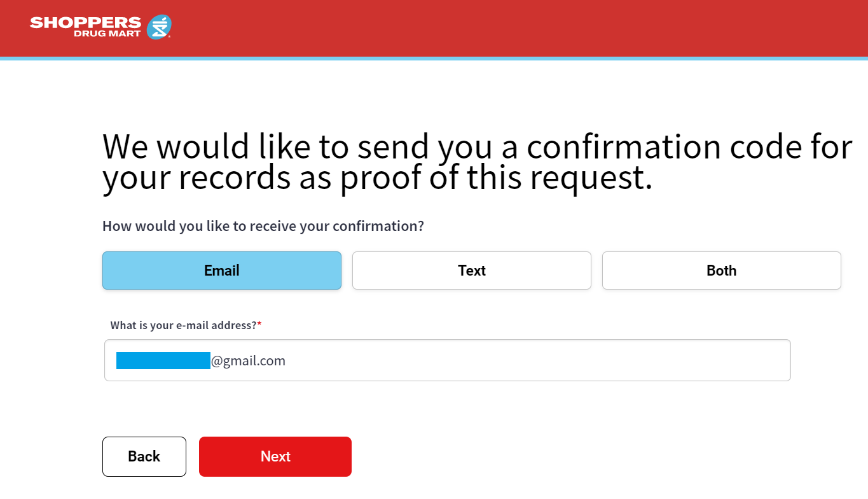Click the red header banner
Image resolution: width=868 pixels, height=499 pixels.
pyautogui.click(x=509, y=28)
